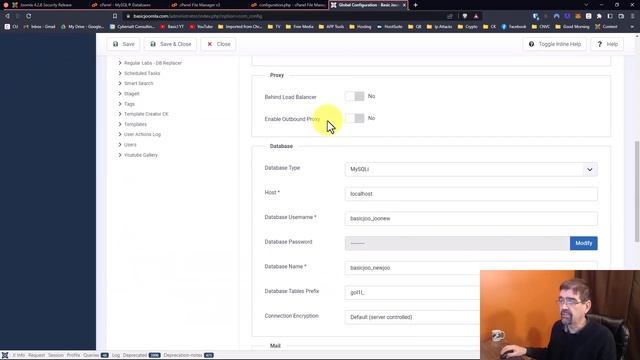Open the Queries debug tab
The height and width of the screenshot is (360, 640).
tap(96, 355)
